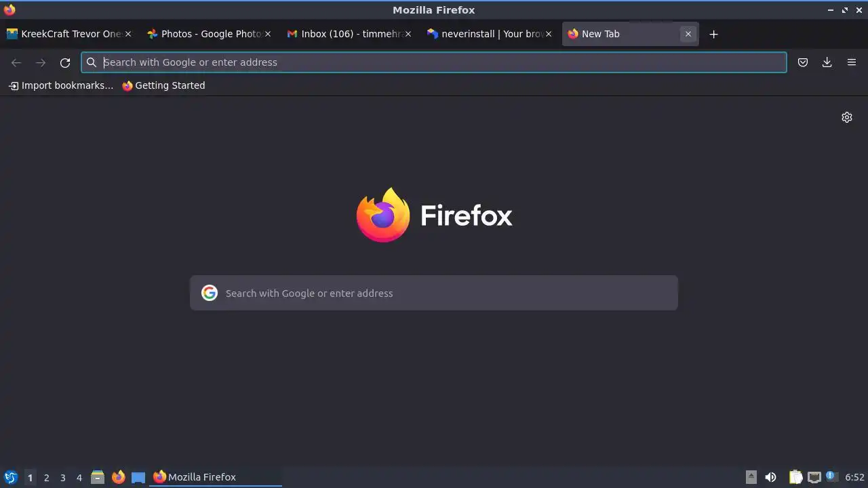Click the center Search with Google box
This screenshot has width=868, height=488.
tap(434, 293)
